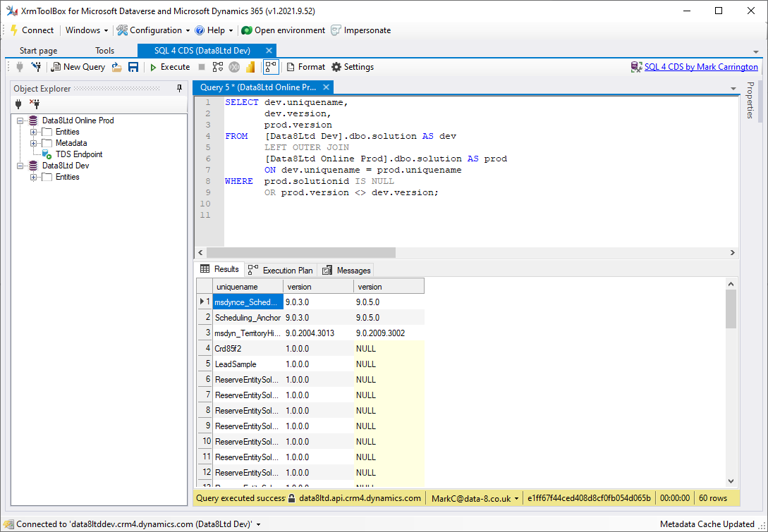The width and height of the screenshot is (768, 532).
Task: Open the Start page tab
Action: (37, 50)
